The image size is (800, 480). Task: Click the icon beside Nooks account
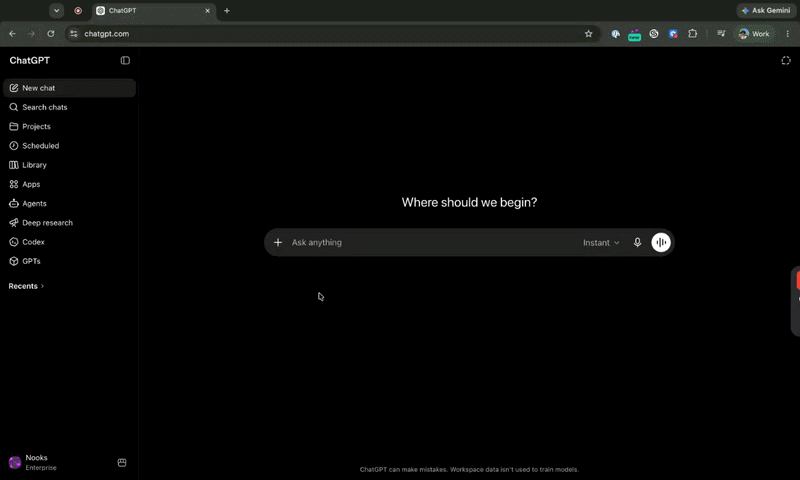tap(122, 463)
